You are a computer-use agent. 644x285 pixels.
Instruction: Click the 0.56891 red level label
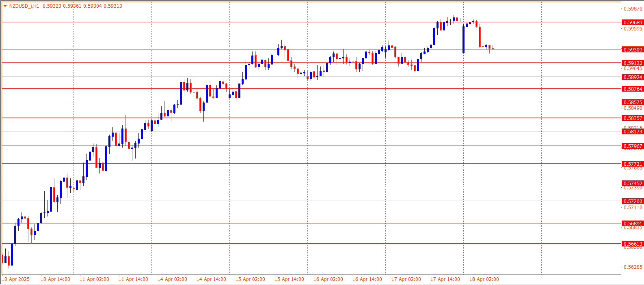pos(633,223)
